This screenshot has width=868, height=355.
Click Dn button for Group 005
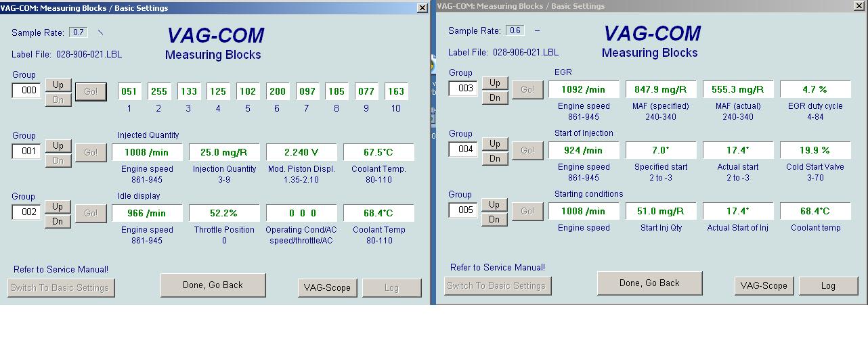495,219
